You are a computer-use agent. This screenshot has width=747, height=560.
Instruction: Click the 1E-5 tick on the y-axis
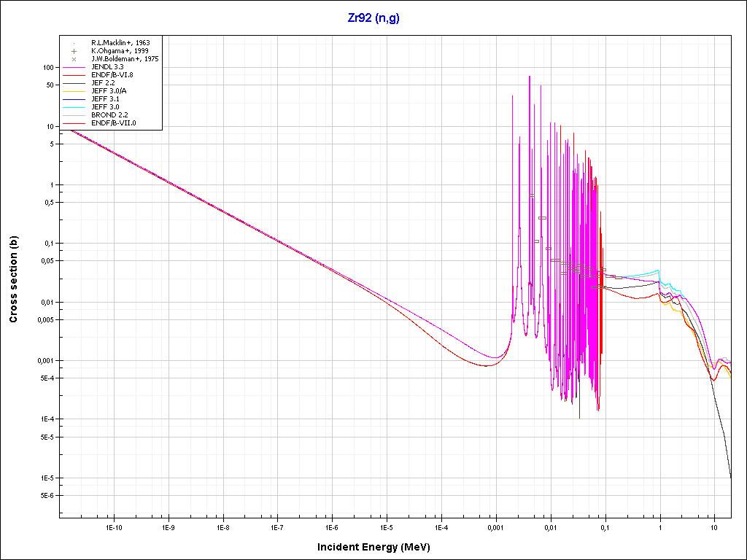(x=45, y=478)
